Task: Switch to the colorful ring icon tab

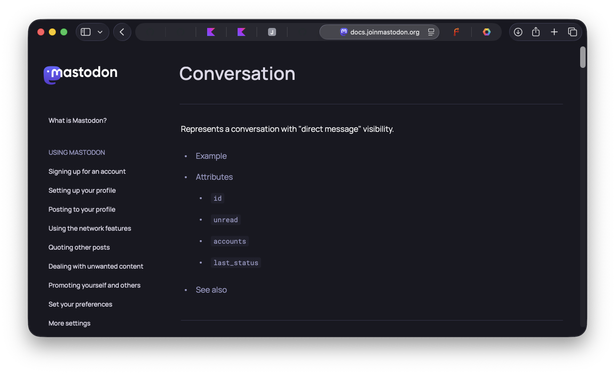Action: click(487, 32)
